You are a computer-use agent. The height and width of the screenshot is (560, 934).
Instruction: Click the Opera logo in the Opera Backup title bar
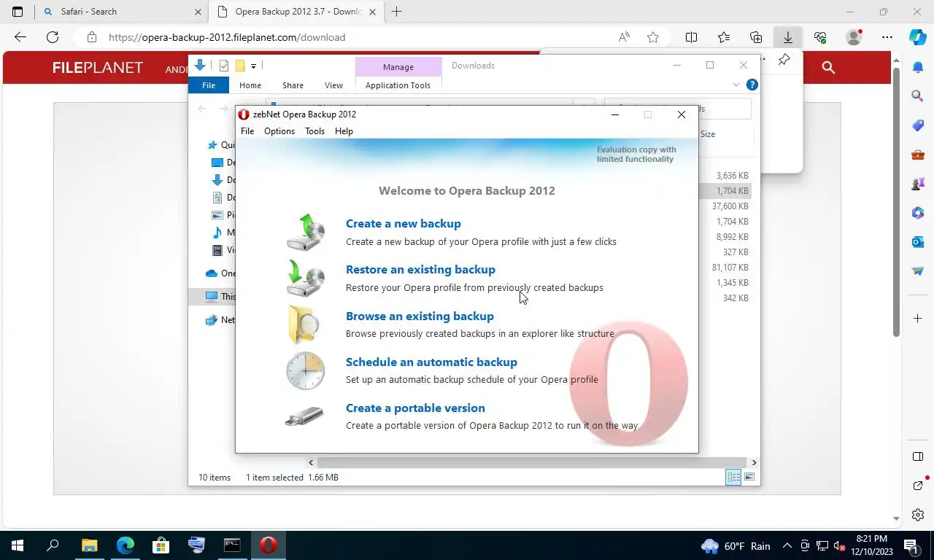tap(244, 114)
